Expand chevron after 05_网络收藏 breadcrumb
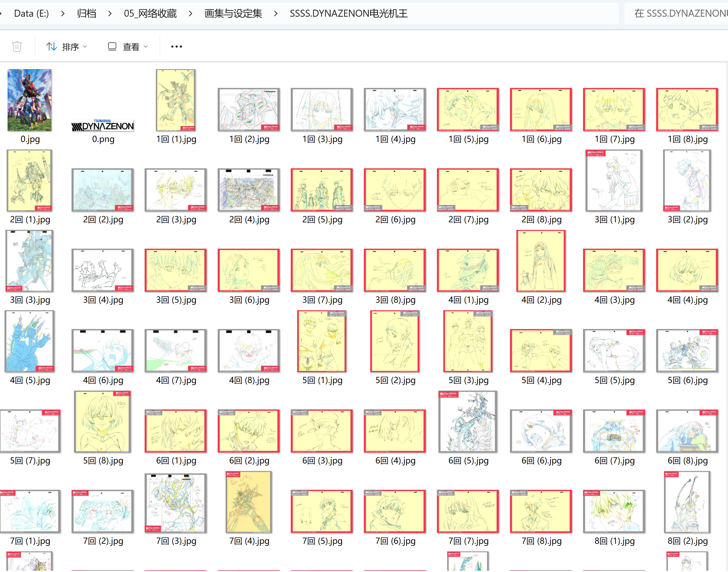The width and height of the screenshot is (728, 572). coord(190,13)
